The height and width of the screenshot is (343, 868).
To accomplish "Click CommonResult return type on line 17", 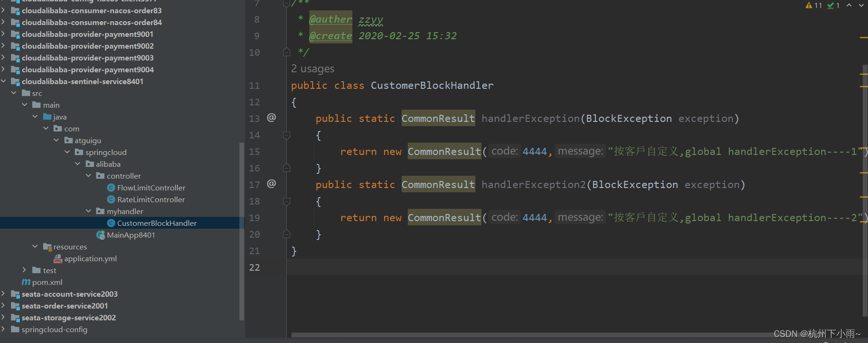I will click(x=438, y=184).
